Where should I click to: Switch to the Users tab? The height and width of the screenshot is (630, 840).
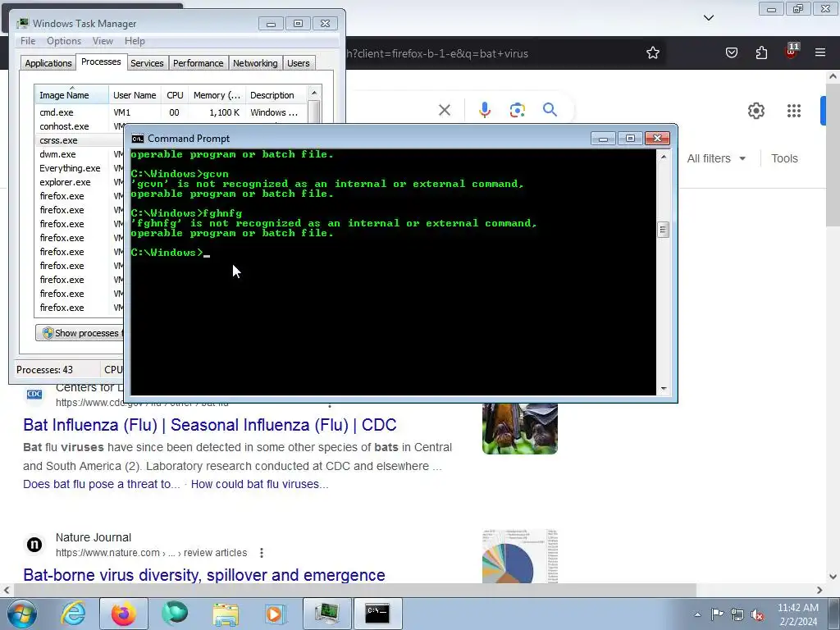pyautogui.click(x=299, y=63)
